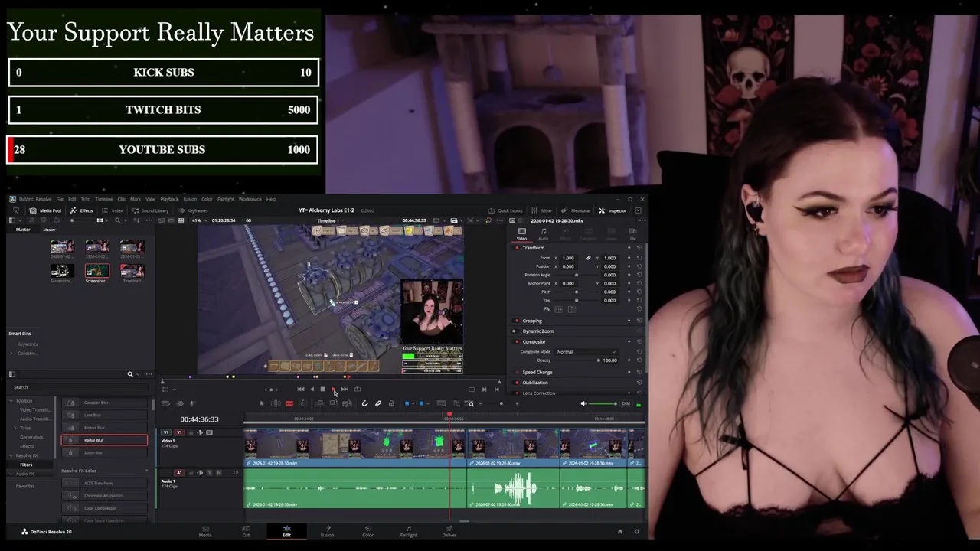Open the Composite Mode Normal dropdown
The height and width of the screenshot is (551, 980).
coord(586,351)
